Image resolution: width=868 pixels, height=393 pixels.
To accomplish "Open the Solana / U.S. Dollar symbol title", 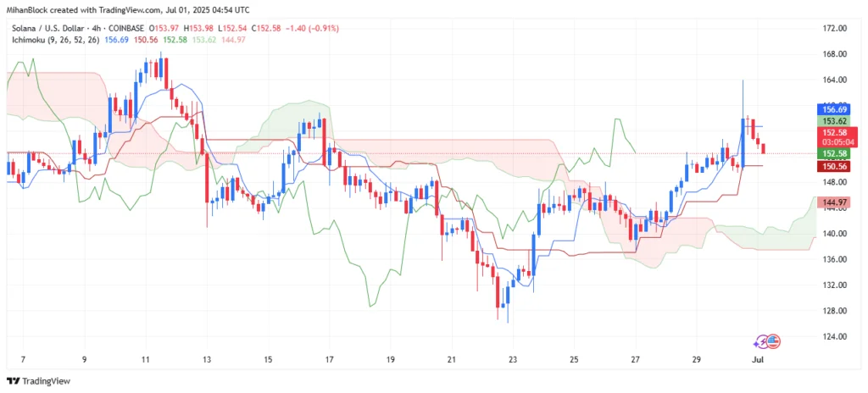I will coord(47,28).
